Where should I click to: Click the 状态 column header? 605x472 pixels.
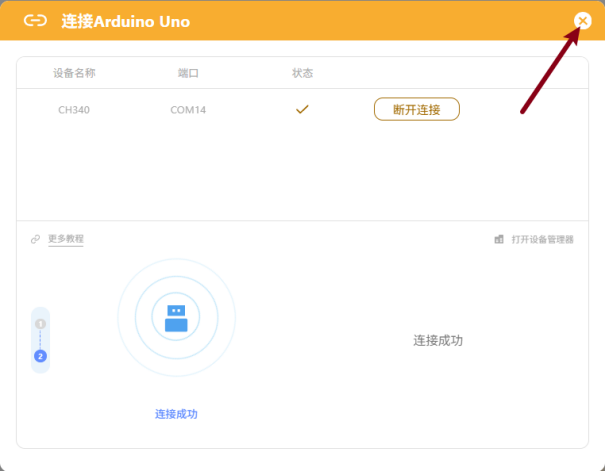tap(302, 73)
